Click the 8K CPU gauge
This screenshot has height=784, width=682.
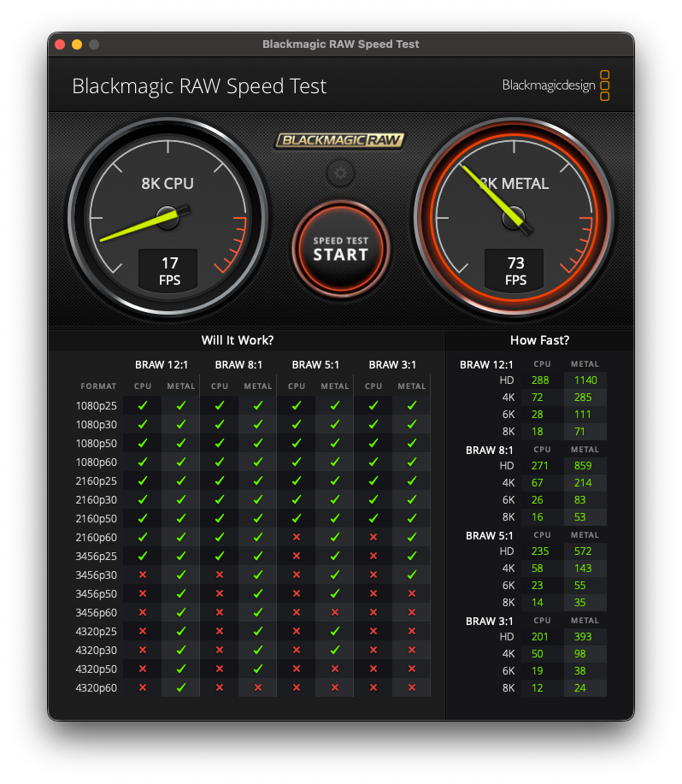tap(168, 217)
